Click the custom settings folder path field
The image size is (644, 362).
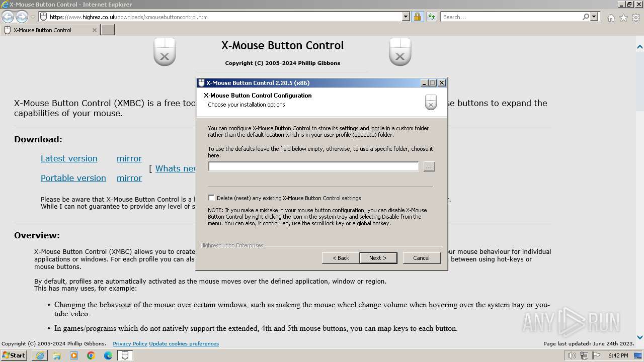click(x=313, y=166)
